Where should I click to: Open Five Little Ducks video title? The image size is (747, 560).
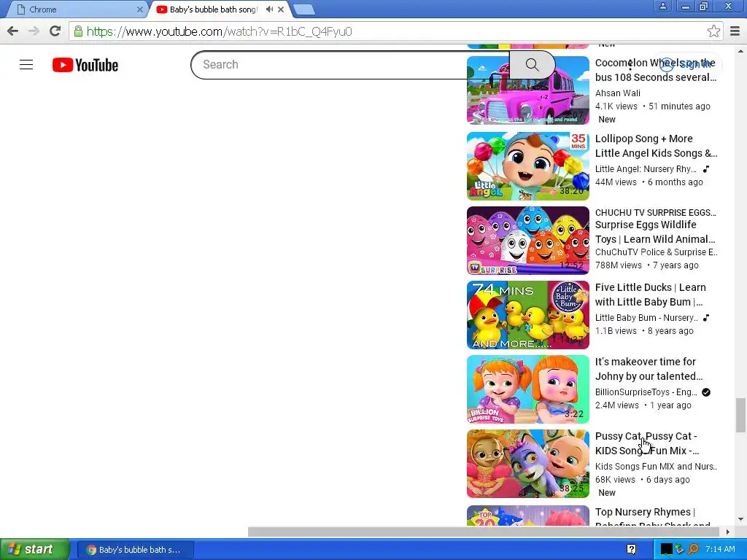point(650,295)
